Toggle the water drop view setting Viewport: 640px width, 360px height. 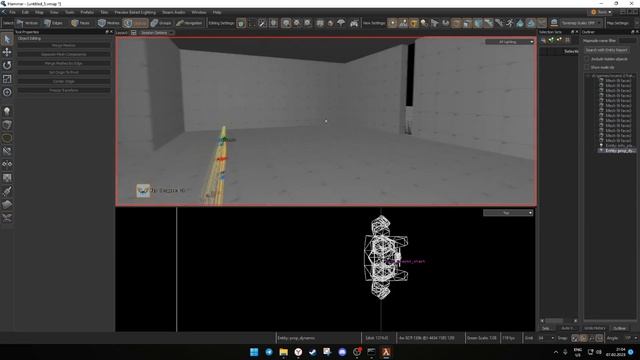(x=520, y=23)
